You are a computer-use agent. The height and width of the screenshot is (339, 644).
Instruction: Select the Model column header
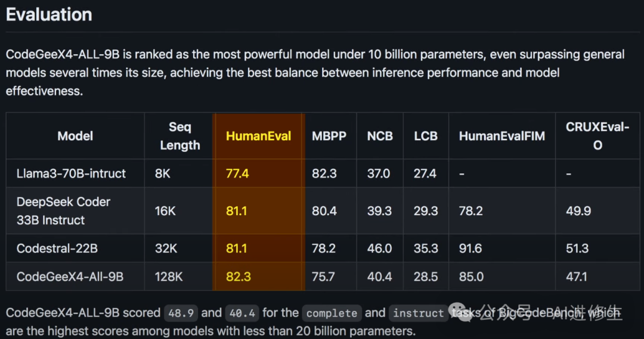click(75, 136)
